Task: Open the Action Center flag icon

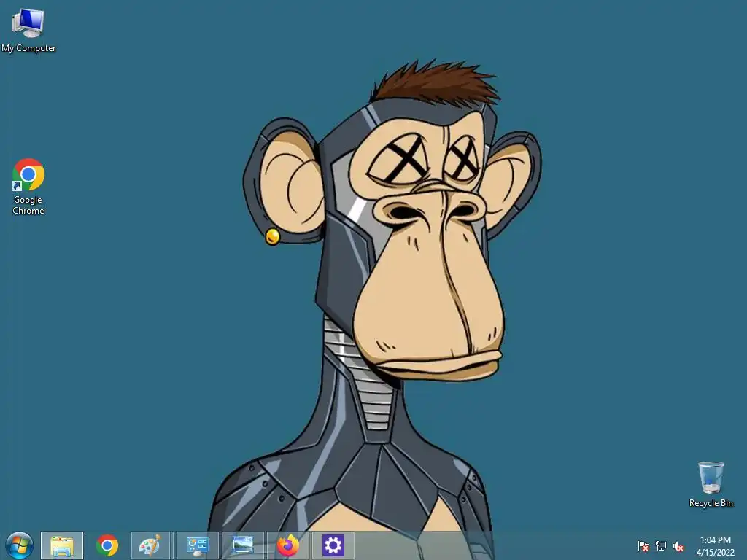Action: click(x=643, y=546)
